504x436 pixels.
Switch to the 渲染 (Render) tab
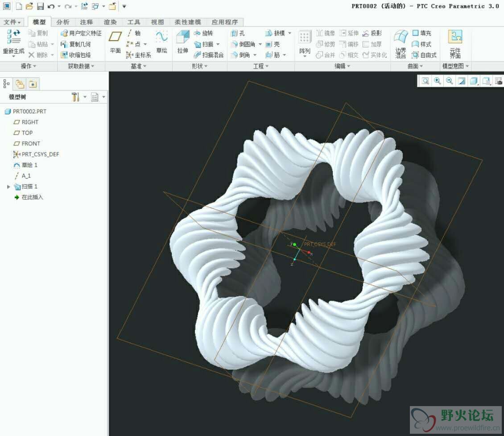click(x=110, y=22)
